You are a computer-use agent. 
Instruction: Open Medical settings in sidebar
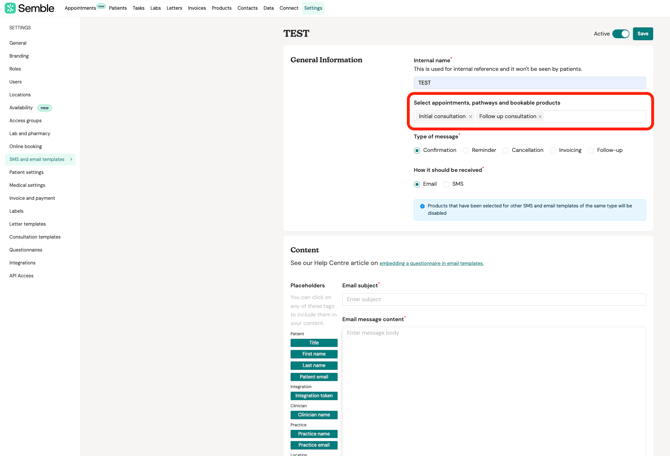[27, 185]
